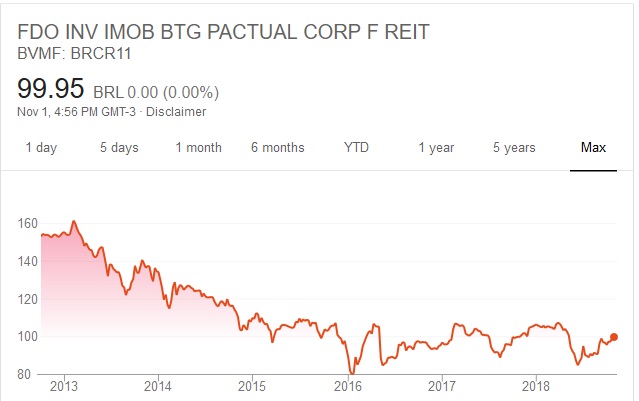Switch to the 5 days tab
639x401 pixels.
(x=119, y=148)
